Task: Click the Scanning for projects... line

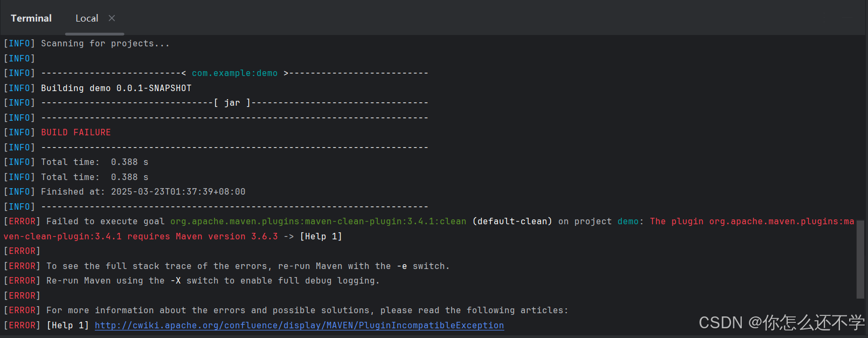Action: [x=106, y=43]
